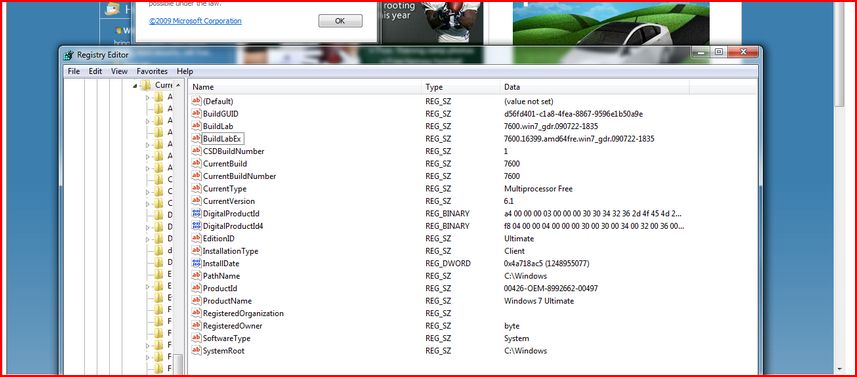Click data '7600.win7_gdr.090722-1835'
The height and width of the screenshot is (377, 857).
pyautogui.click(x=550, y=126)
